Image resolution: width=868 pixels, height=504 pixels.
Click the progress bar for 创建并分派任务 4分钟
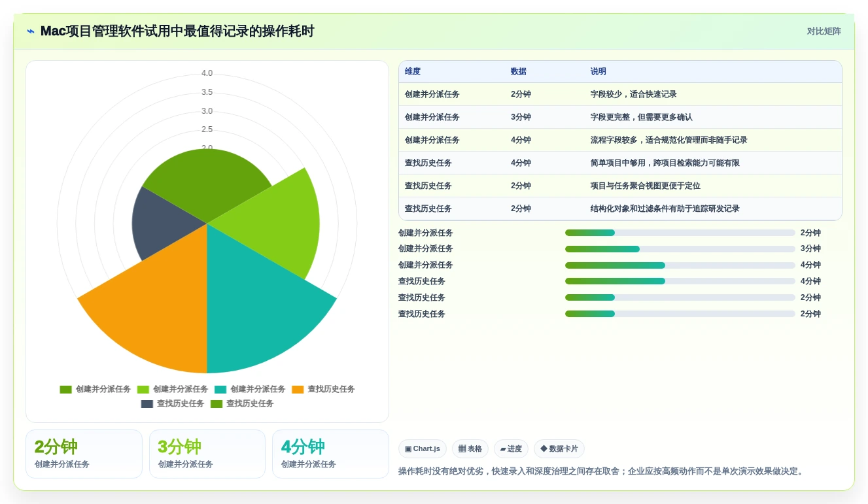[680, 265]
